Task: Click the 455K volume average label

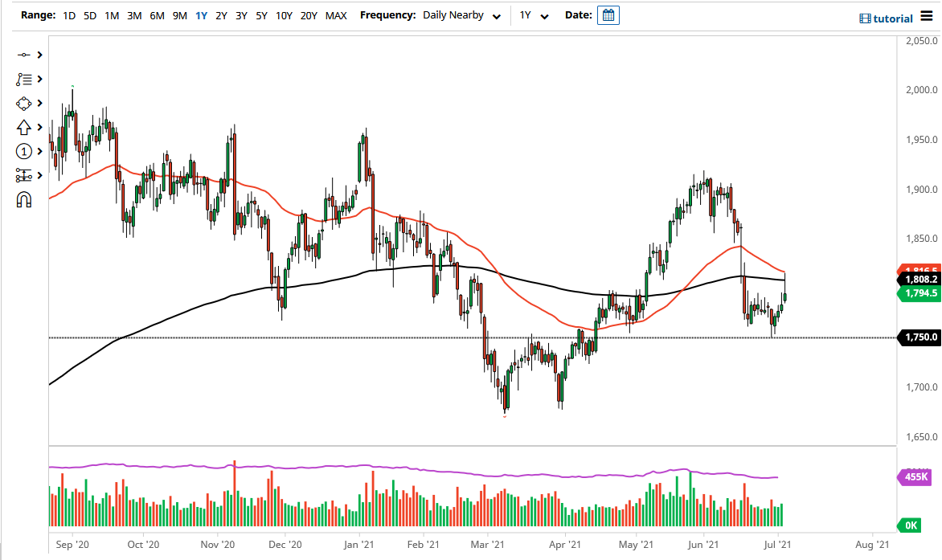Action: 915,477
